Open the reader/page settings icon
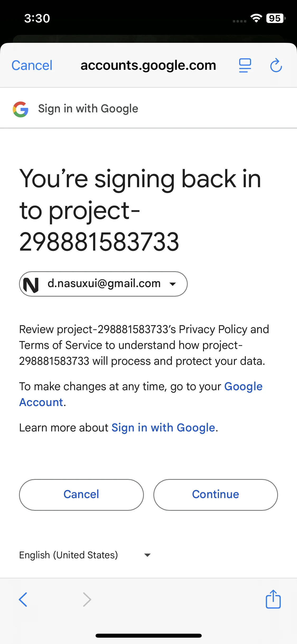 click(x=245, y=65)
